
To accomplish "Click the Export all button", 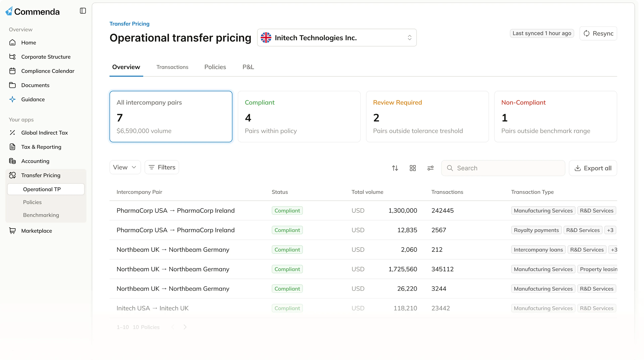I will (x=593, y=168).
